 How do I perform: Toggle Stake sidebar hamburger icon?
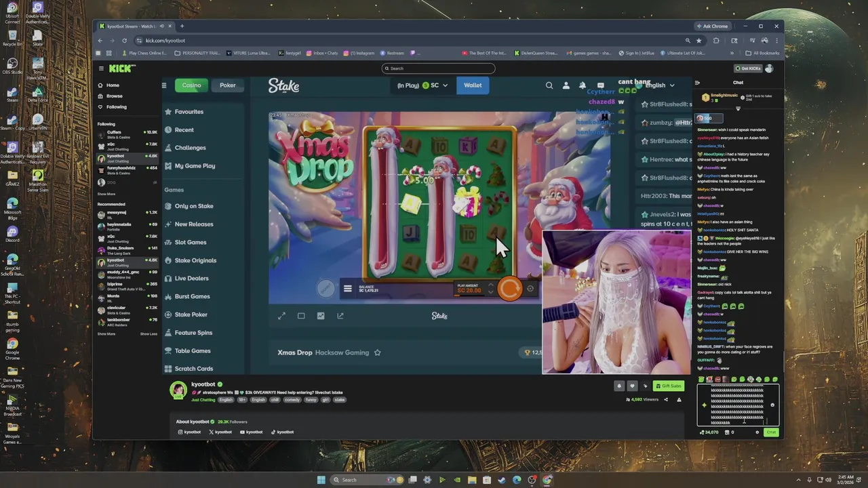click(x=163, y=85)
